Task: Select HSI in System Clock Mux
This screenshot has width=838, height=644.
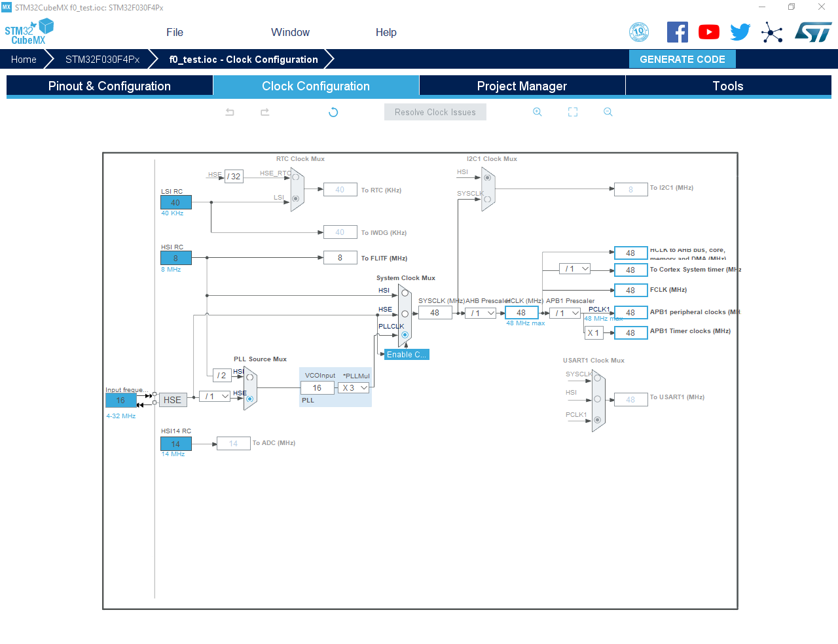Action: [x=405, y=293]
